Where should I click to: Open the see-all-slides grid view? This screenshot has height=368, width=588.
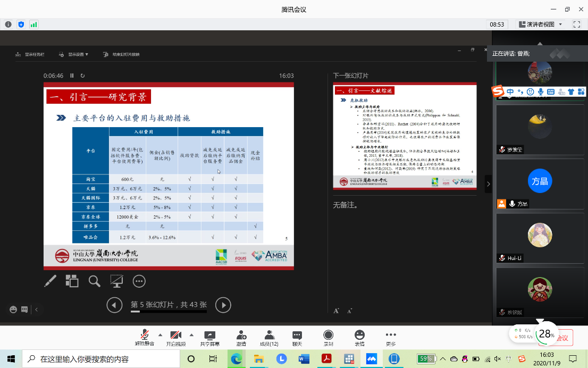click(72, 281)
